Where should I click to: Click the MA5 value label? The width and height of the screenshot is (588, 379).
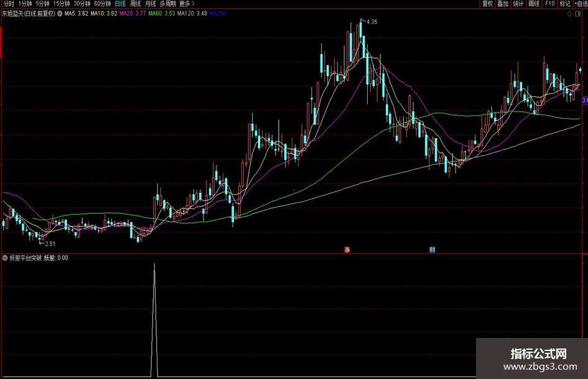point(77,14)
